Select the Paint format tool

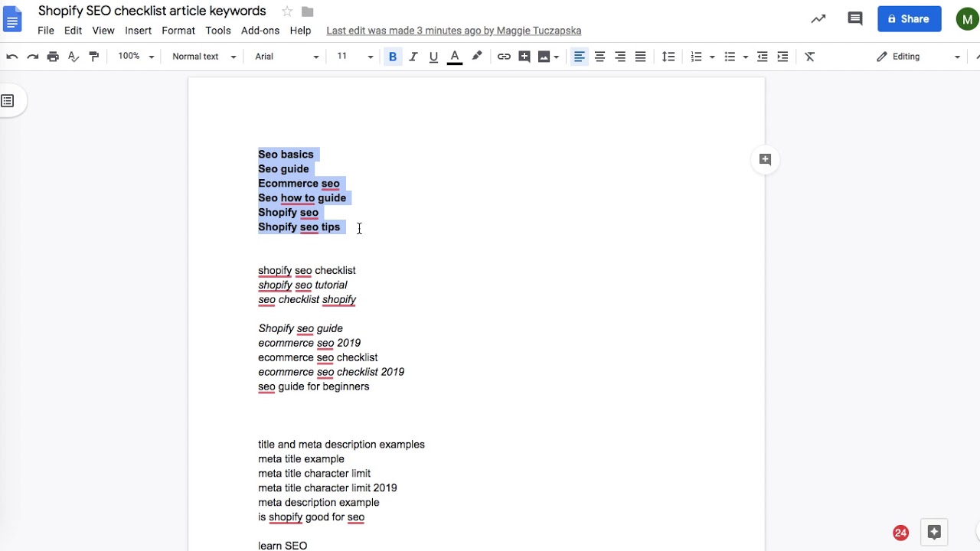[x=94, y=57]
